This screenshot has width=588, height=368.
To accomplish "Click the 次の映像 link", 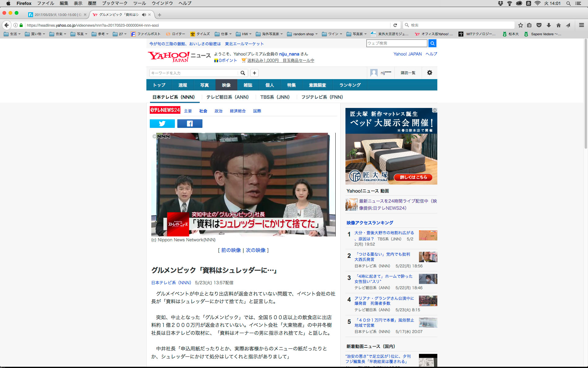I will (255, 250).
